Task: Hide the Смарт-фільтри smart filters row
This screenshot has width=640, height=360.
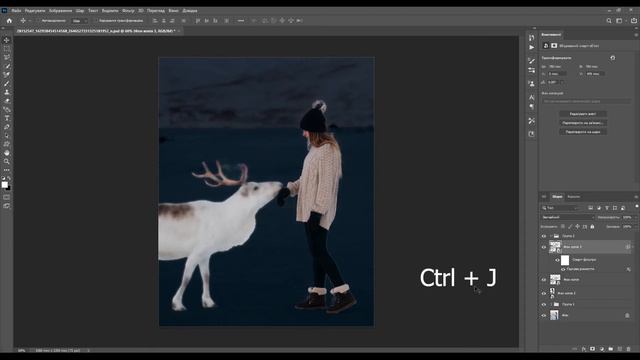Action: click(557, 260)
